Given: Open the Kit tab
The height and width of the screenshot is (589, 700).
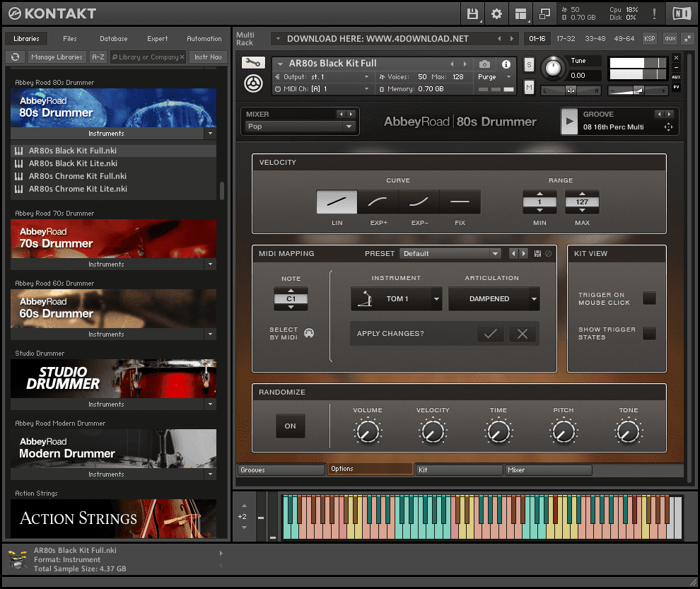Looking at the screenshot, I should 459,470.
